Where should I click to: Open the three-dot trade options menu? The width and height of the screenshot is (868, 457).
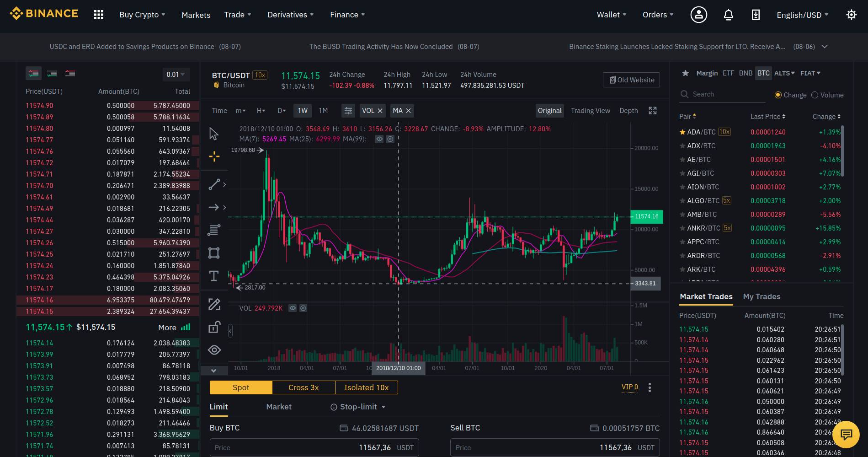[x=650, y=387]
